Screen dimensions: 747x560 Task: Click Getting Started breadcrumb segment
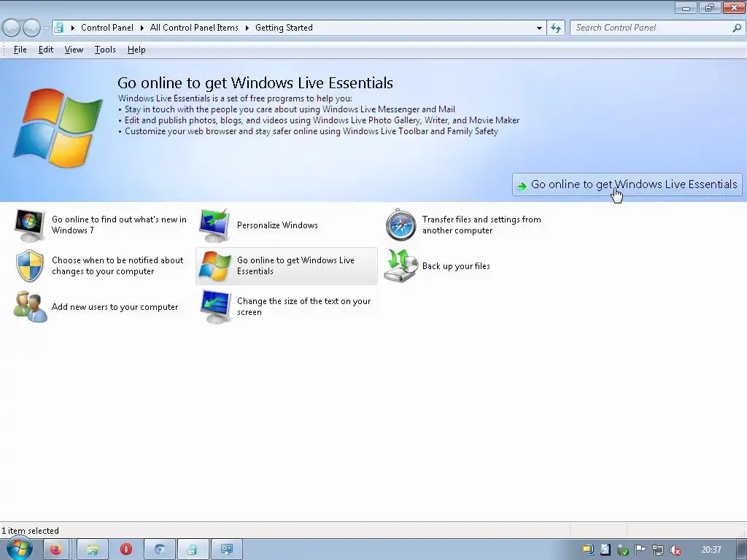coord(284,28)
